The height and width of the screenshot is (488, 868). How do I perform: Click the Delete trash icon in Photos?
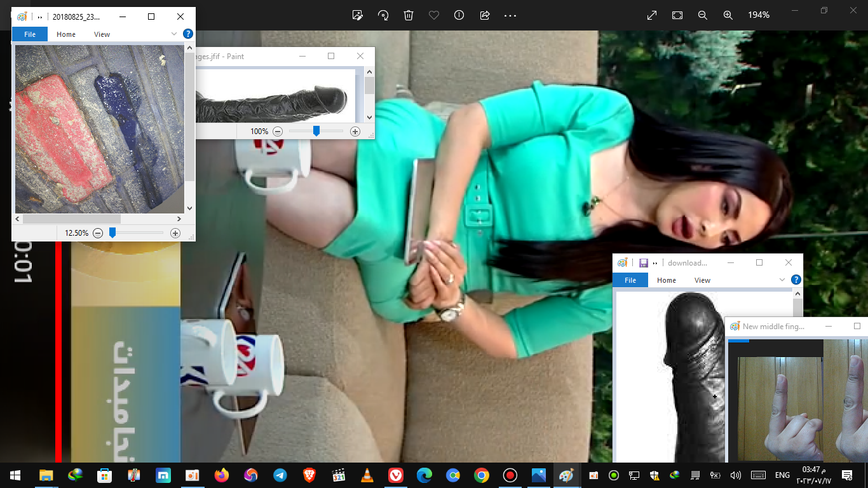click(x=409, y=15)
